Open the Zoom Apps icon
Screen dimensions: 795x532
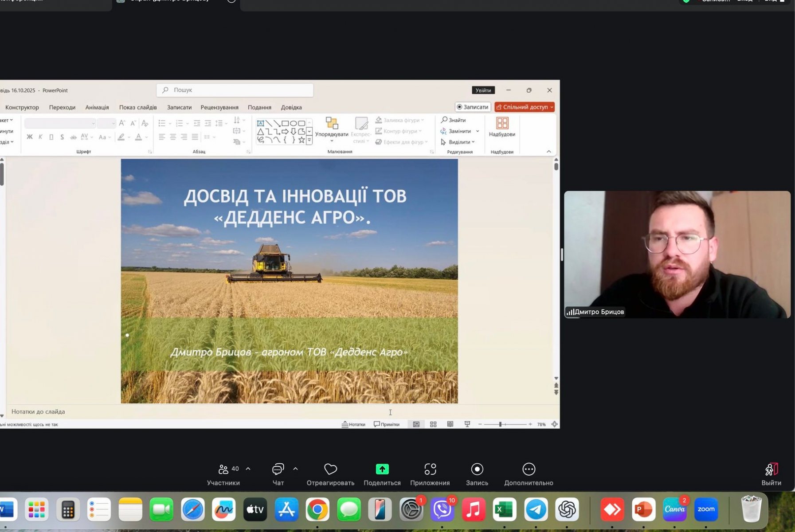[430, 469]
